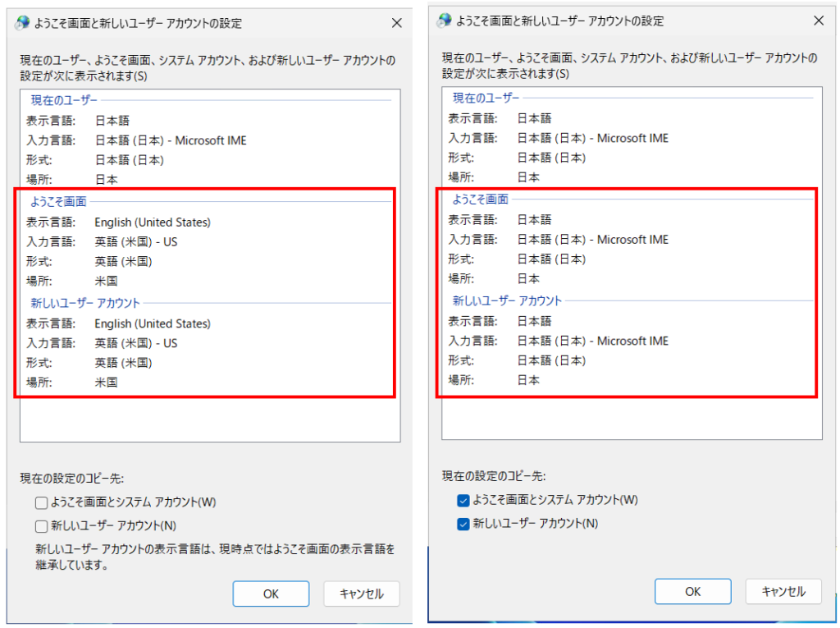Click 新しいユーザー アカウント list header in right dialog
The image size is (840, 628).
coord(507,300)
